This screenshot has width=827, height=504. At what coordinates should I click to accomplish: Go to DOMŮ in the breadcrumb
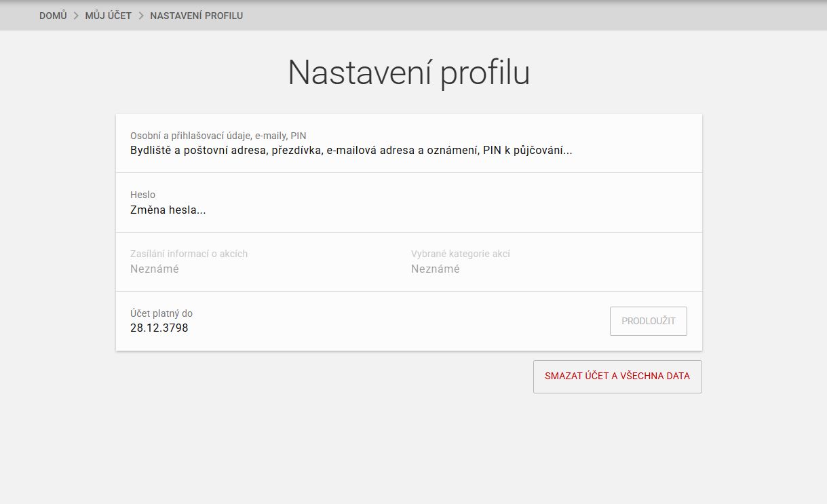[53, 16]
